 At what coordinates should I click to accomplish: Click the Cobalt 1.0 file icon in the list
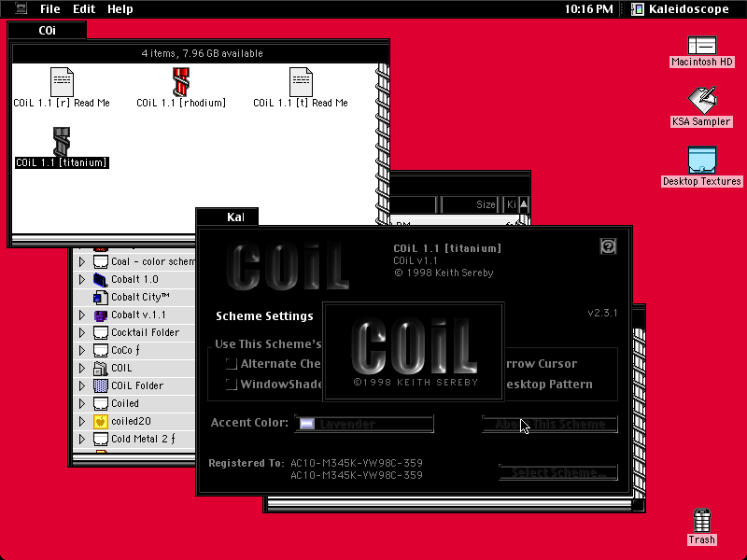click(x=100, y=279)
